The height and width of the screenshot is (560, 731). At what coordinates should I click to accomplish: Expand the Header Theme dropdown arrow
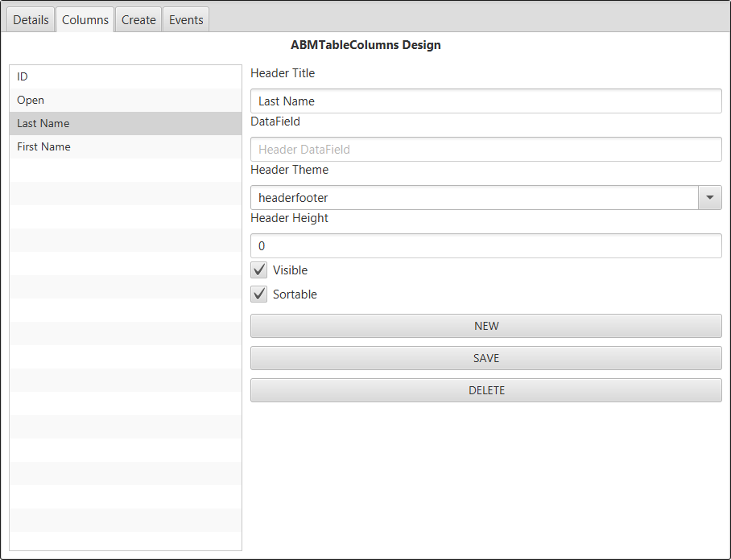709,198
